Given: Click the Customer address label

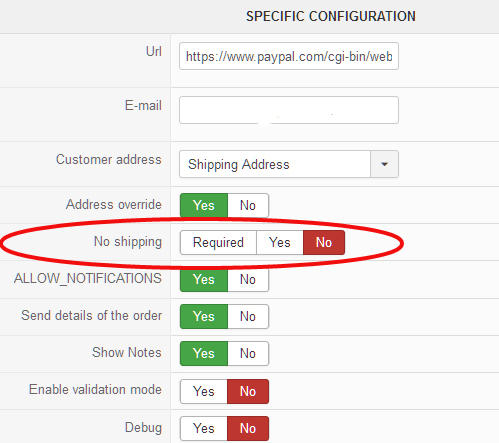Looking at the screenshot, I should [x=109, y=159].
